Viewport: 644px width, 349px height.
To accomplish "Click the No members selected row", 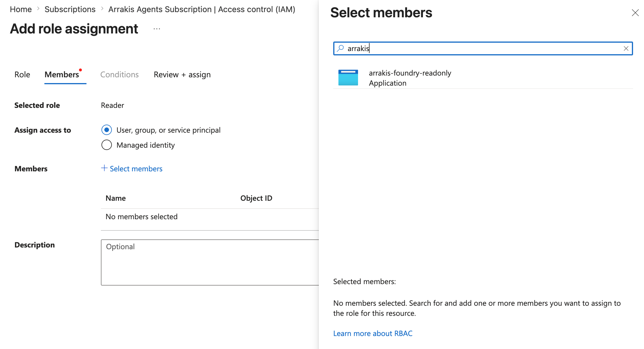I will (210, 217).
